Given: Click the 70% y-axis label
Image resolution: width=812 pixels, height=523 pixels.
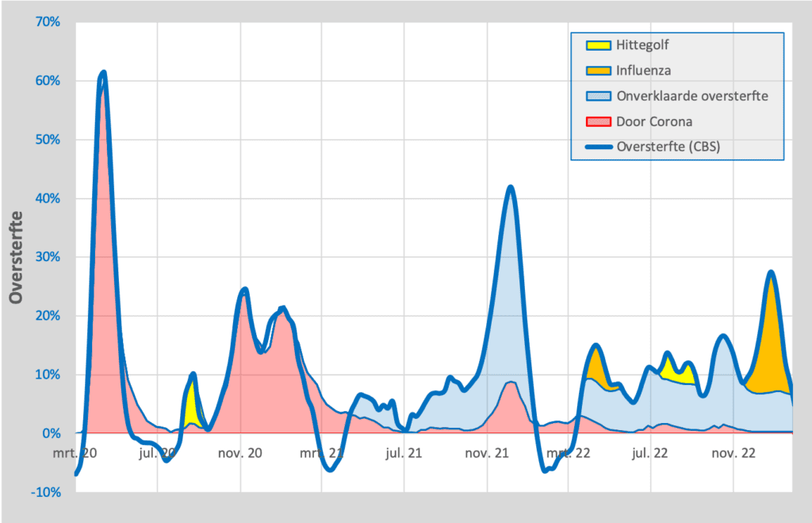Looking at the screenshot, I should tap(48, 21).
